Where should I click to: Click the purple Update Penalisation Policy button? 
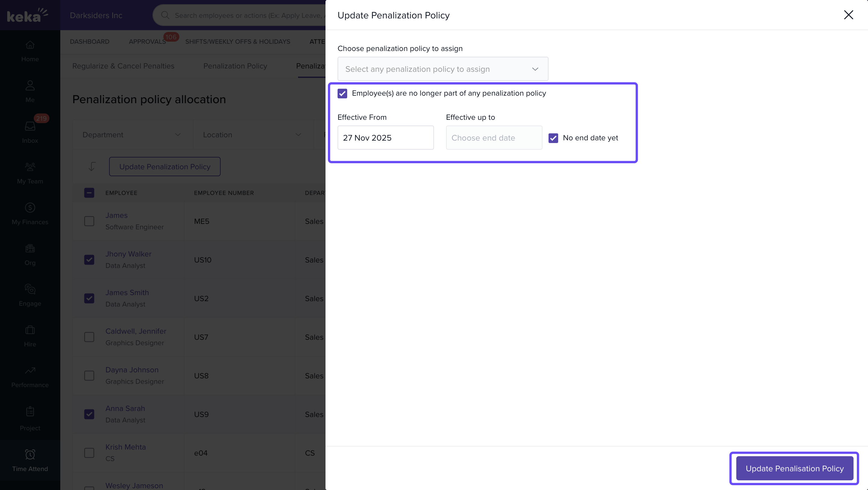click(794, 468)
